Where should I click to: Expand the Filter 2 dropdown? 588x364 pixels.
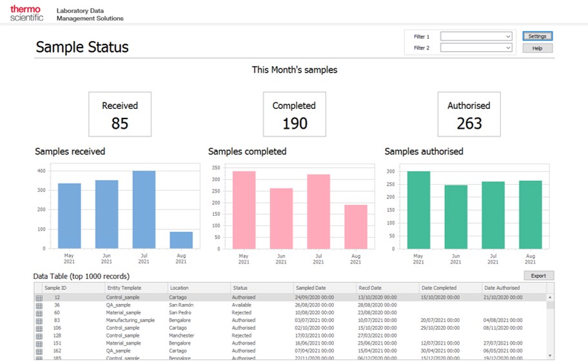[x=476, y=48]
